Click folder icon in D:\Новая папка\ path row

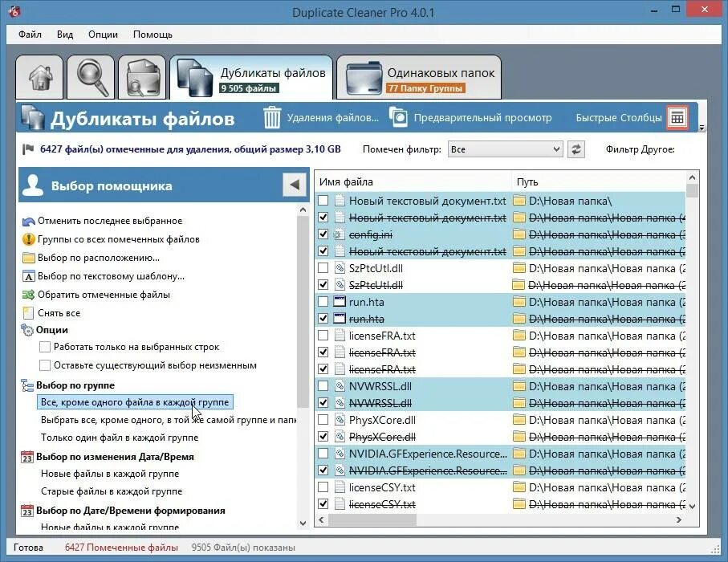pos(519,201)
